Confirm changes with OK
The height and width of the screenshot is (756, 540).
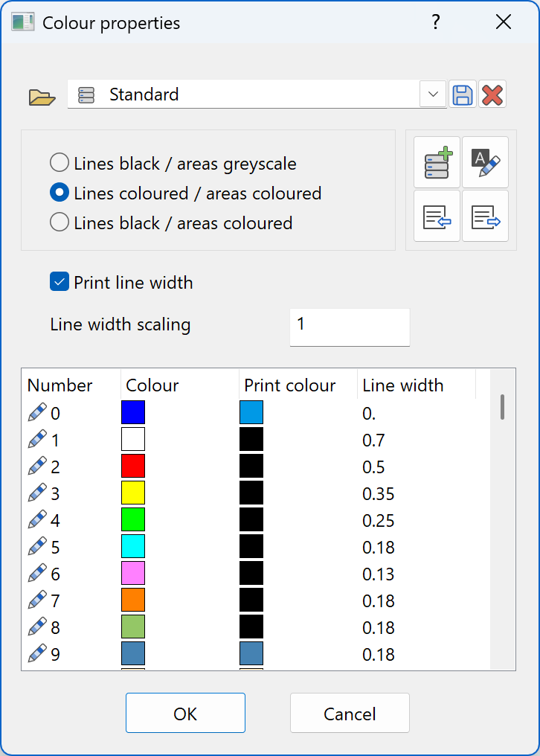185,712
